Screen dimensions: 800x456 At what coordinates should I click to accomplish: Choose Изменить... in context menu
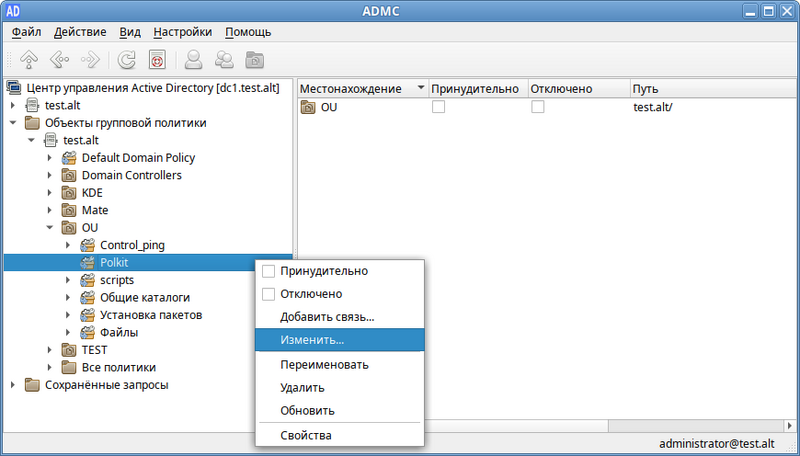pyautogui.click(x=340, y=340)
